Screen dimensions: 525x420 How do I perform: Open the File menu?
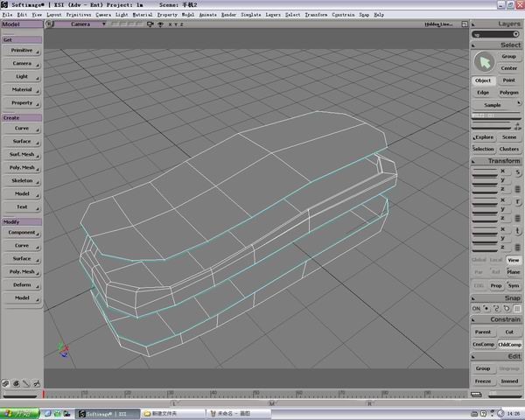(7, 15)
